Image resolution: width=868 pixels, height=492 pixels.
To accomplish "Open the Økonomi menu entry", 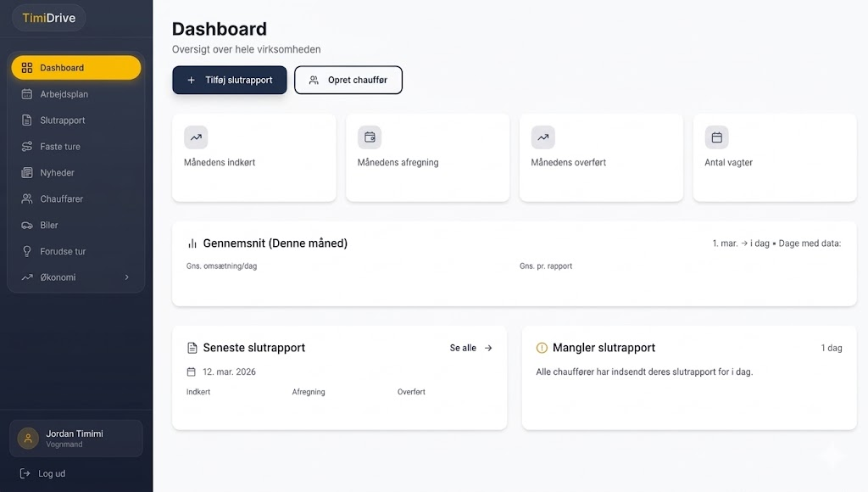I will 75,277.
